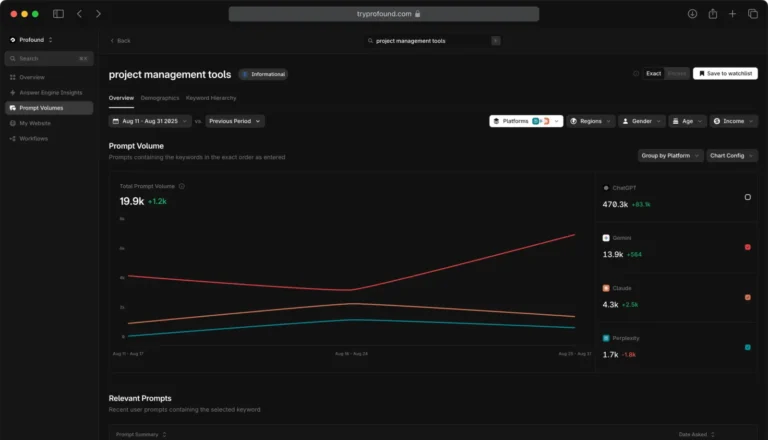Open the Age filter dropdown

[x=687, y=121]
